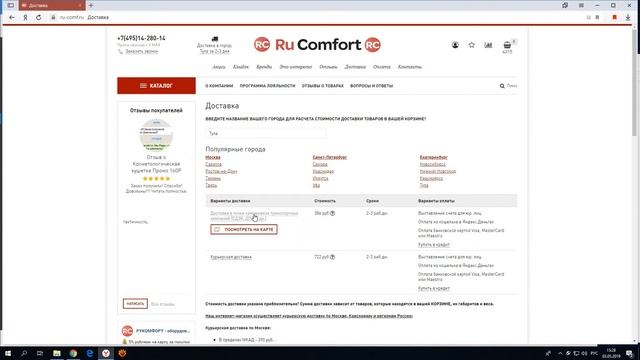This screenshot has width=640, height=360.
Task: Open ОТЗЫВЫ О ТОВАРАХ menu item
Action: click(x=322, y=86)
